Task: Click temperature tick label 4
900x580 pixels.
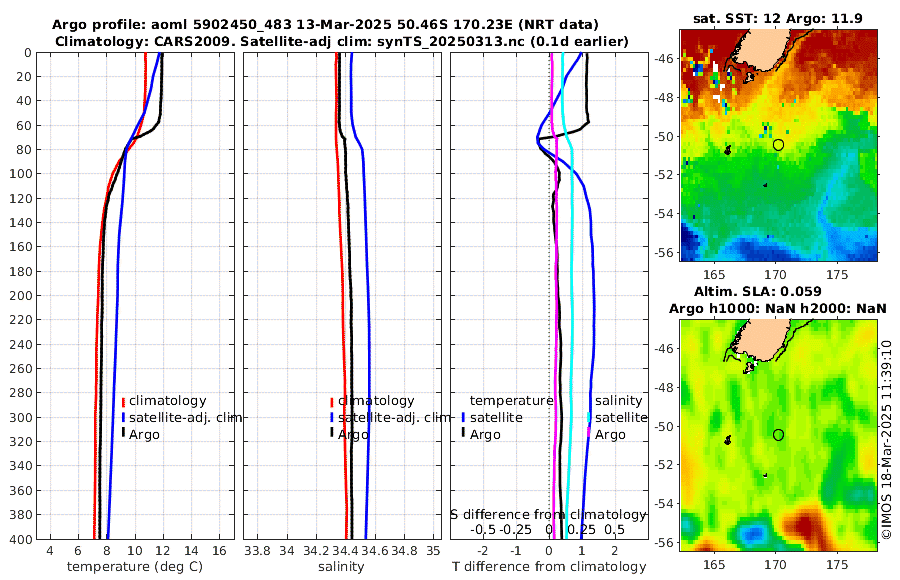Action: coord(50,551)
